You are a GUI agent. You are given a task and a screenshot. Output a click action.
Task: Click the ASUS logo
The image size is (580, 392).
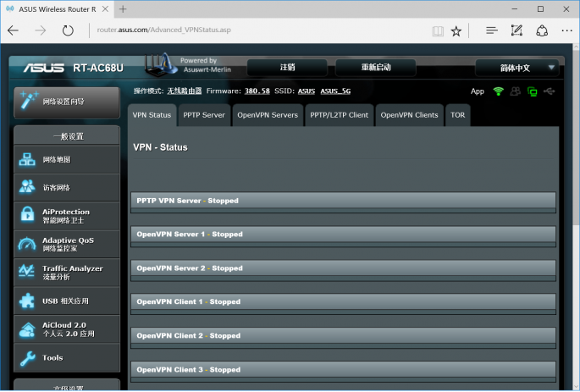[x=44, y=68]
